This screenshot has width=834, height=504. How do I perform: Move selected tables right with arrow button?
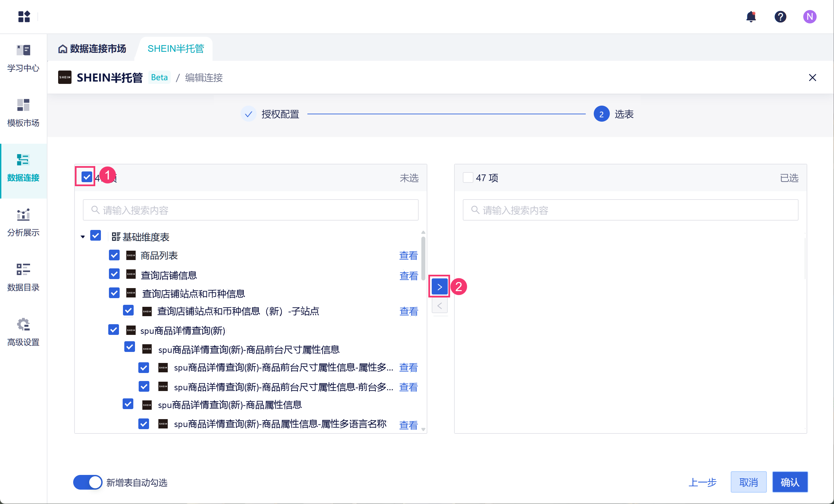tap(439, 287)
